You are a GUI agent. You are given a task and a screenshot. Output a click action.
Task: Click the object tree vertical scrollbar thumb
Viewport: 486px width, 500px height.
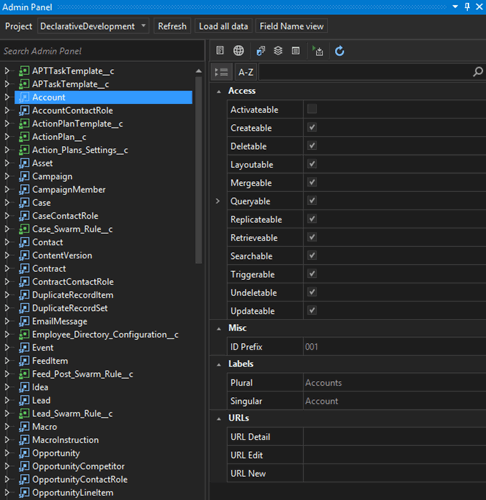point(199,170)
